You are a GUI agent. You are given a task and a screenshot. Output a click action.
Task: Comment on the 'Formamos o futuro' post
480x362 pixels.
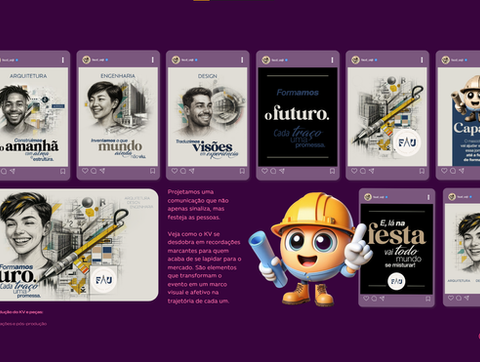coord(273,171)
